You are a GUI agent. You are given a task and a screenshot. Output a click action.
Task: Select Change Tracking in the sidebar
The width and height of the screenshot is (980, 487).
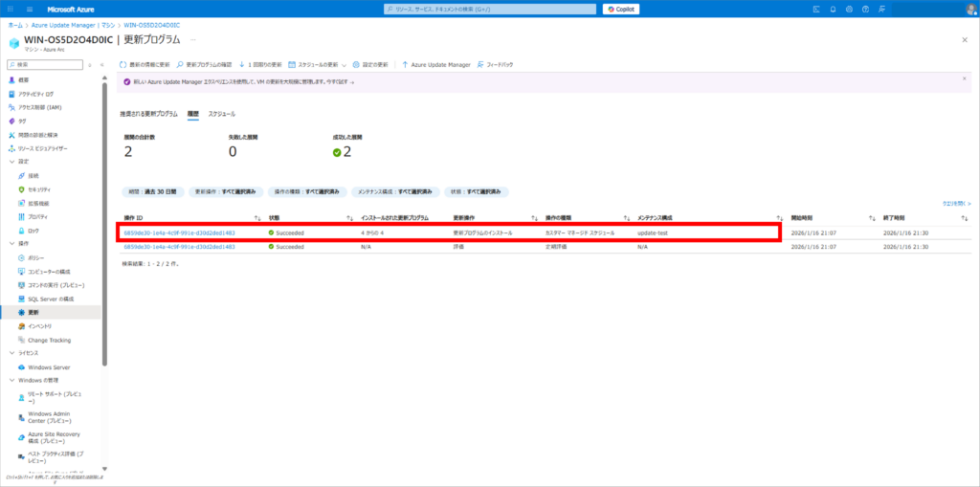(x=49, y=340)
